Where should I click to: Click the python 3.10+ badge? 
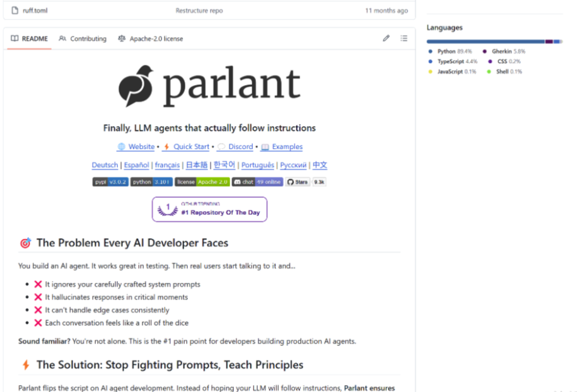point(151,182)
